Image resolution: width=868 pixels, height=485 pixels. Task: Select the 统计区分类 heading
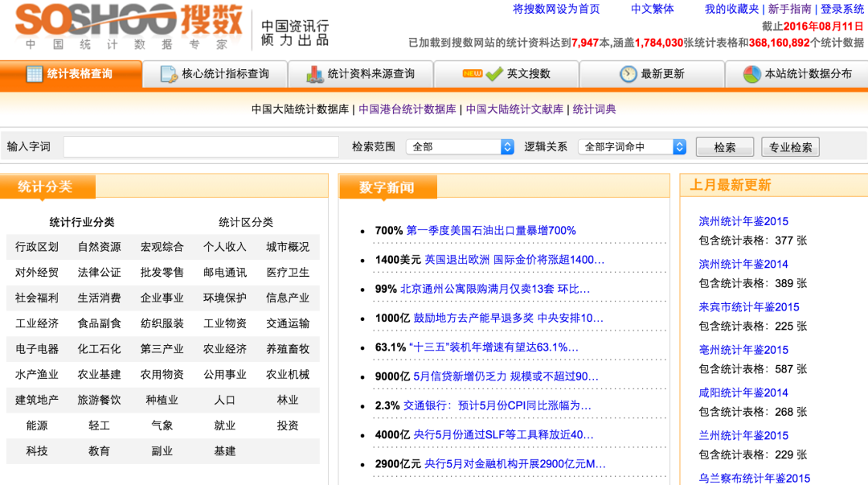(x=246, y=222)
